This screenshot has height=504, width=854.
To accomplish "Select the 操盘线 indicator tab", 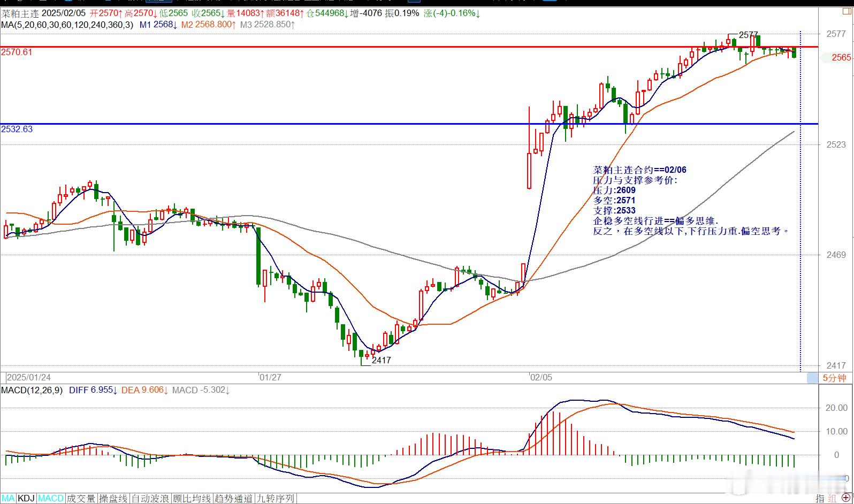I will (x=113, y=498).
